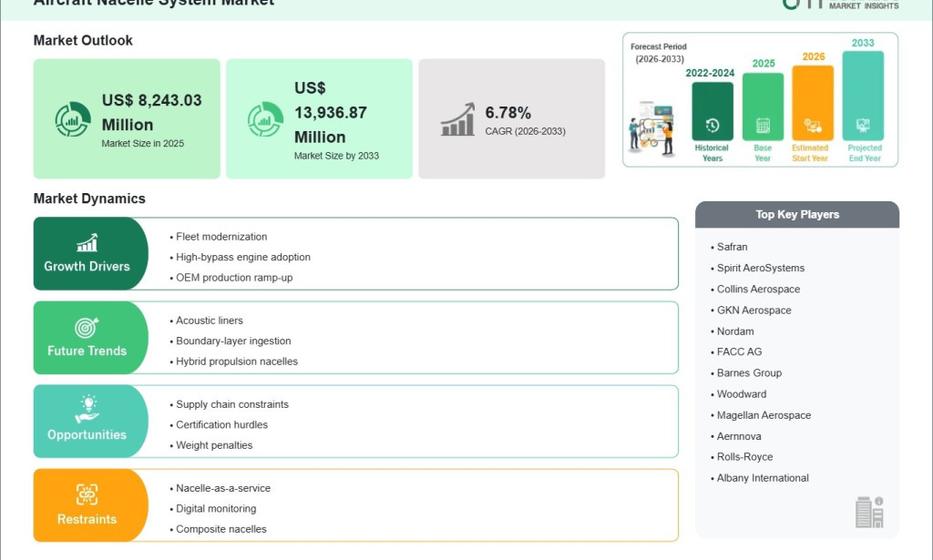Select the Future Trends label block

[x=90, y=338]
